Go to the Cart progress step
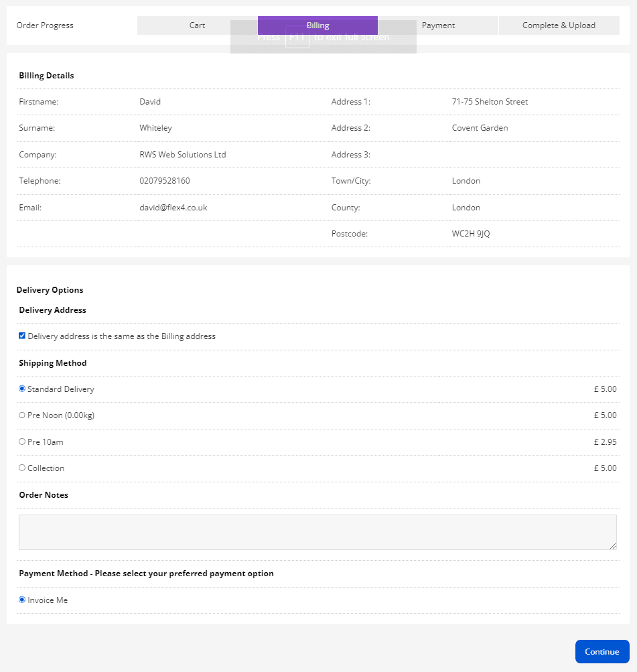Image resolution: width=637 pixels, height=672 pixels. click(198, 25)
